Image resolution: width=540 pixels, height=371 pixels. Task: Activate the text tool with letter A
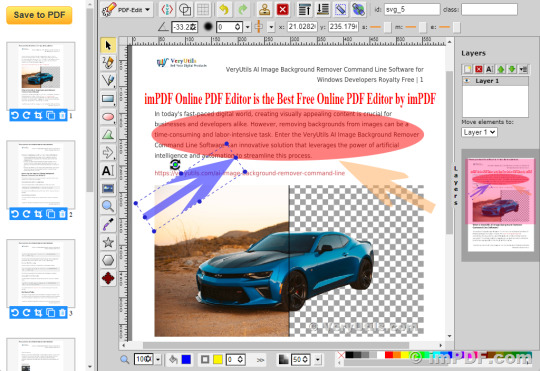108,171
